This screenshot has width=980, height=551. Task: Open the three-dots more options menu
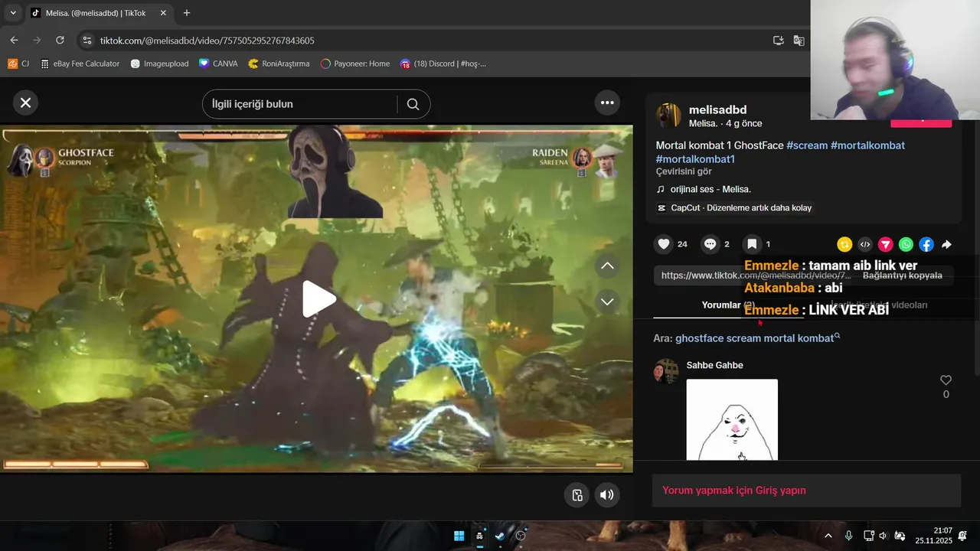pyautogui.click(x=607, y=103)
